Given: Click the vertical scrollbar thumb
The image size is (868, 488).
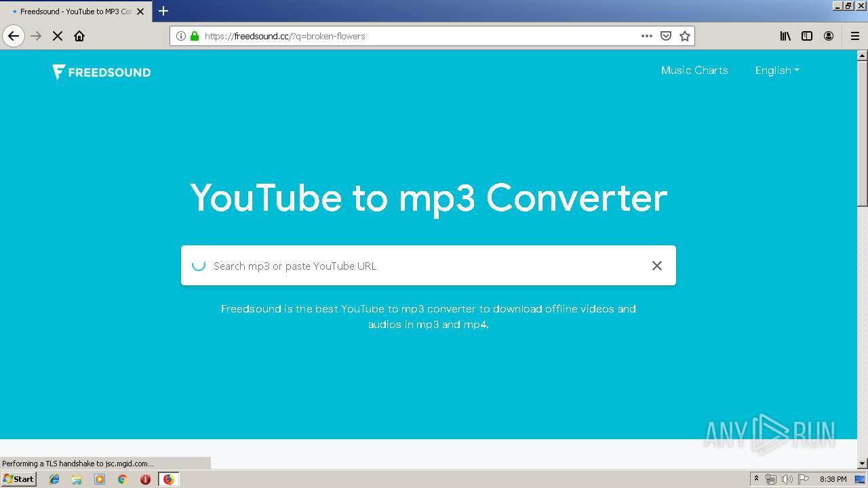Looking at the screenshot, I should pyautogui.click(x=863, y=134).
